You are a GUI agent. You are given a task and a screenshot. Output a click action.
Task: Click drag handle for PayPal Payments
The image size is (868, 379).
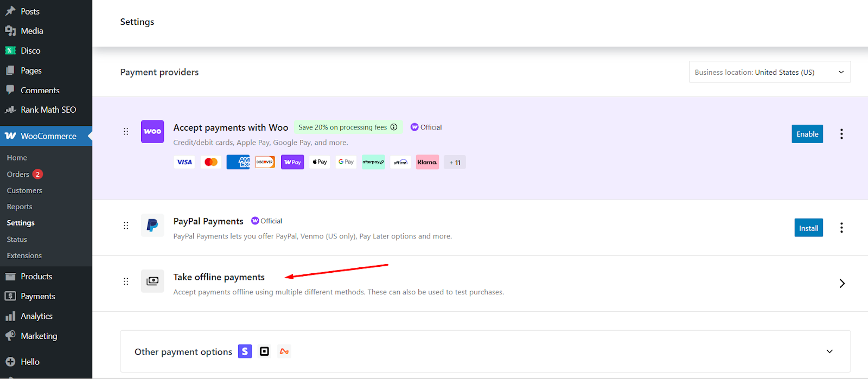[x=126, y=226]
